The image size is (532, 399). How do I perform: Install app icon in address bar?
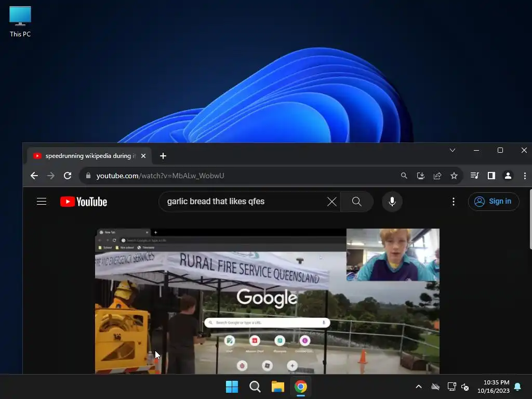tap(420, 176)
